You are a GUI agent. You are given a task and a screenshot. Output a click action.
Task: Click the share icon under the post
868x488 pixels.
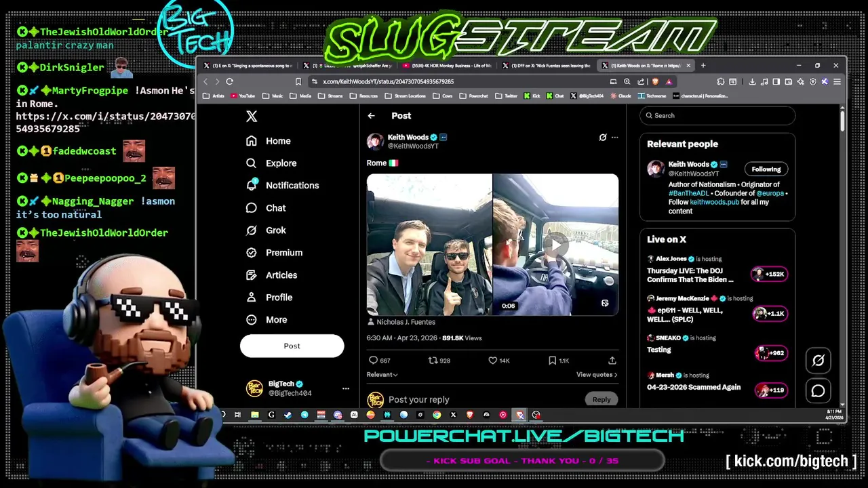click(612, 361)
